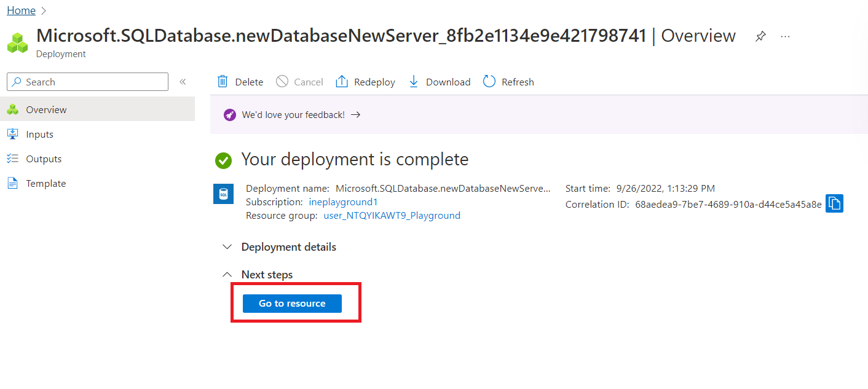The width and height of the screenshot is (868, 389).
Task: Click the Redeploy upload icon
Action: (x=342, y=82)
